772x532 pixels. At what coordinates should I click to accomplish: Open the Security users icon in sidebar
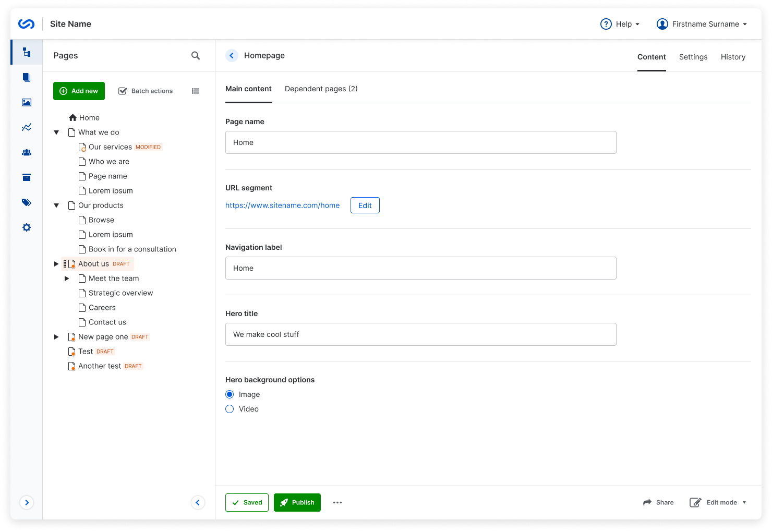[x=27, y=152]
